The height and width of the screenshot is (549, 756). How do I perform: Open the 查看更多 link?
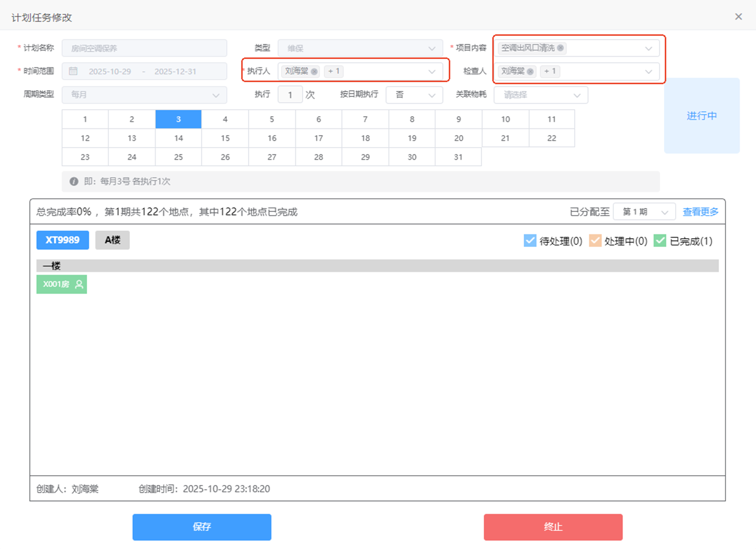(700, 212)
